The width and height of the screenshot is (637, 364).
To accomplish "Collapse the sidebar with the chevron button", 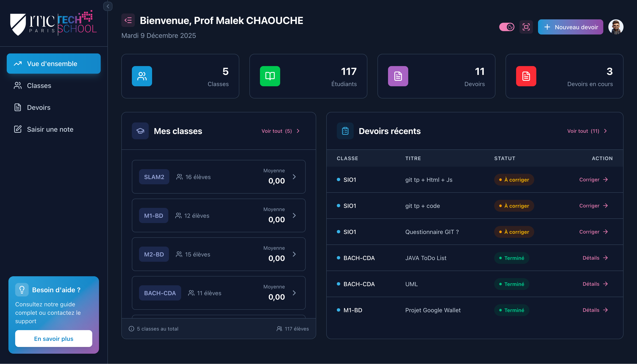I will click(x=108, y=6).
